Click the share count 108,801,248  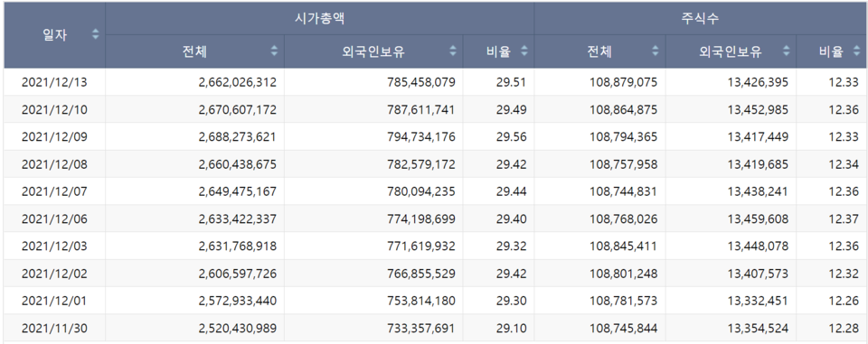623,274
